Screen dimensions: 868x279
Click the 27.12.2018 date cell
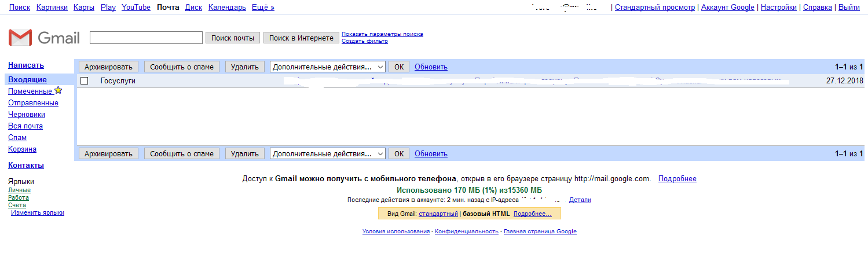coord(844,81)
